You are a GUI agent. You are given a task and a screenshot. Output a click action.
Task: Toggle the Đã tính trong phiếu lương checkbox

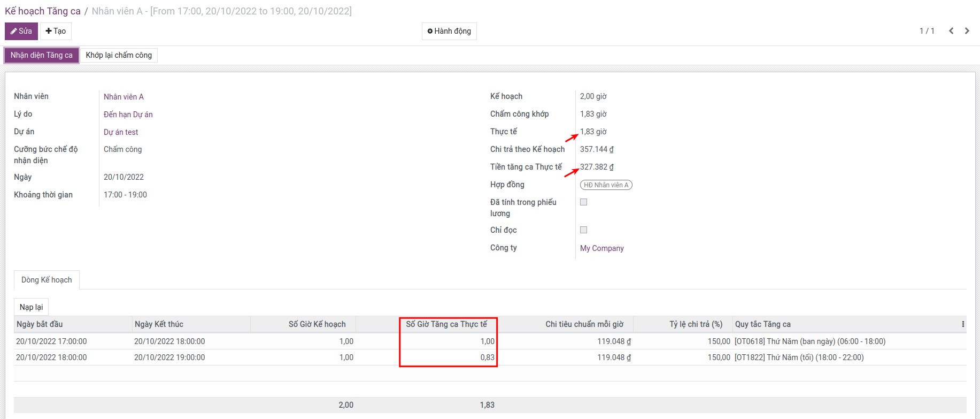[584, 202]
